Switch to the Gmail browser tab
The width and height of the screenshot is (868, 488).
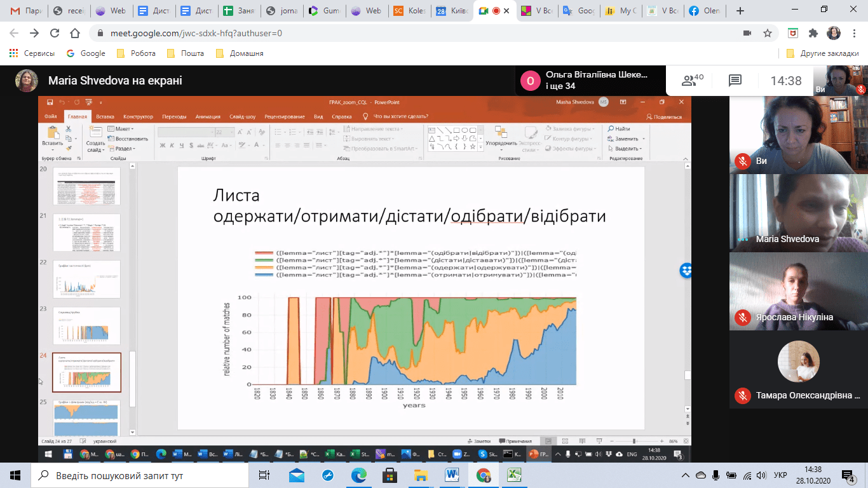coord(25,11)
